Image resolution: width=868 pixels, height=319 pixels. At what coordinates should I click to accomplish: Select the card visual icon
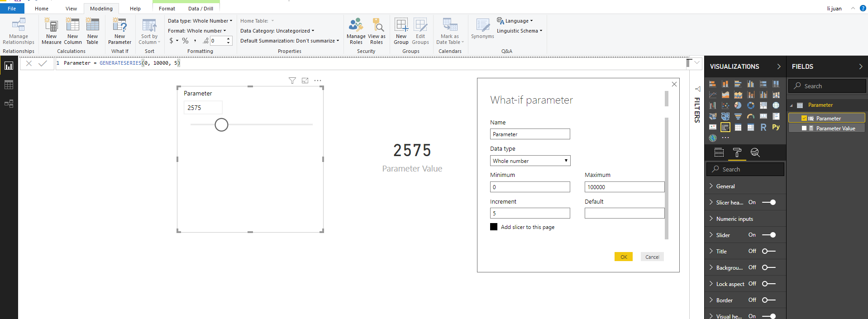point(763,116)
